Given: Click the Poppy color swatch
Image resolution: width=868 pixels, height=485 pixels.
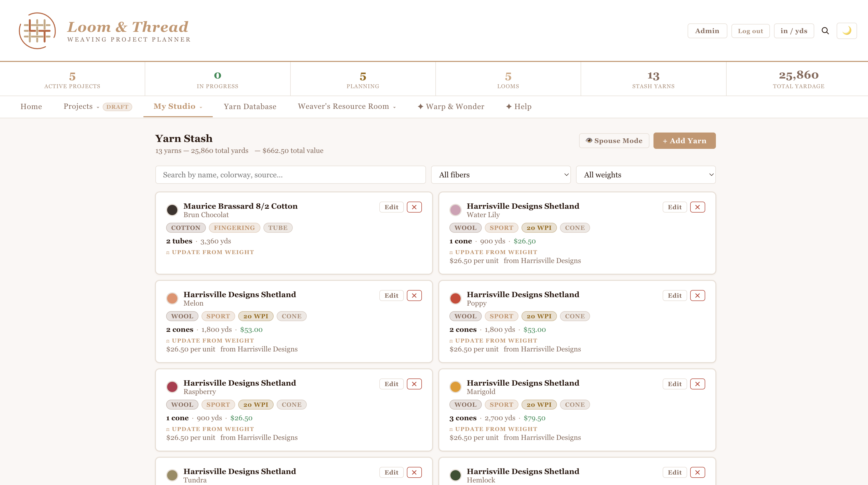Looking at the screenshot, I should click(456, 298).
